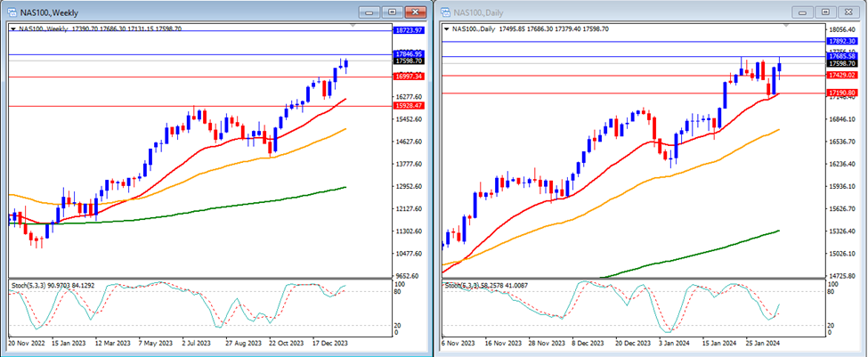Click the 6 Nov 2023 date on Daily axis
This screenshot has height=357, width=868.
click(458, 343)
